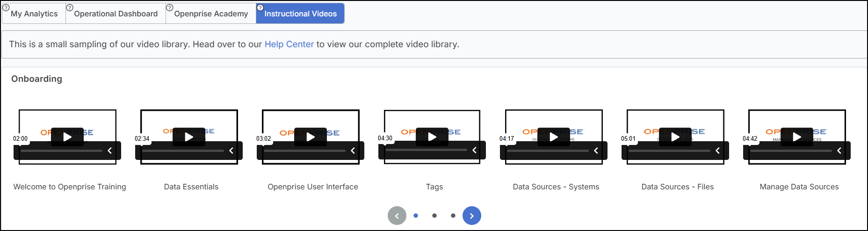Viewport: 868px width, 231px height.
Task: Click the help icon on Operational Dashboard tab
Action: [x=70, y=7]
